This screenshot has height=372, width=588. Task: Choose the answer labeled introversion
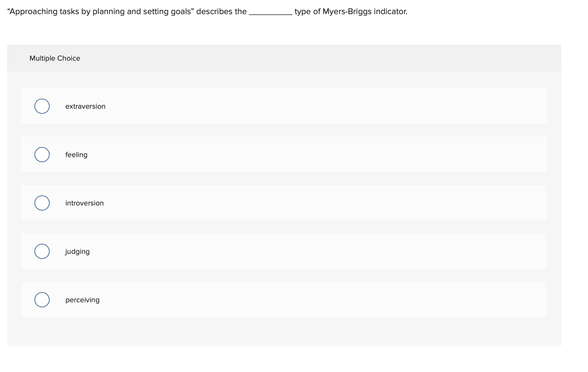click(84, 203)
